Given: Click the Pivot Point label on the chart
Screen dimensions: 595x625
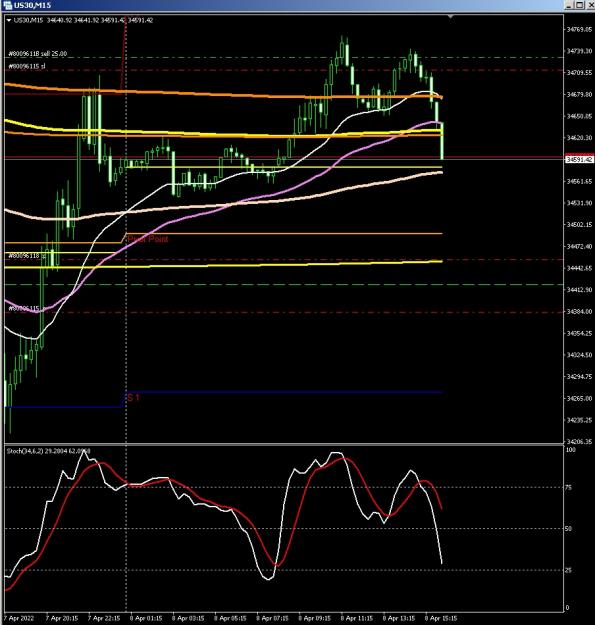Looking at the screenshot, I should (148, 239).
